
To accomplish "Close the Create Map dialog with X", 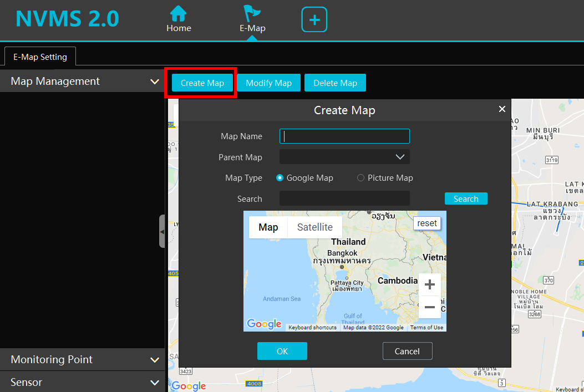I will (x=502, y=109).
